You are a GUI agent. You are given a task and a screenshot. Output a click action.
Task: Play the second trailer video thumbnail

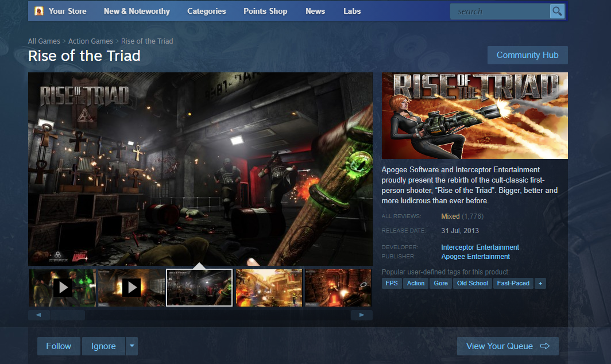tap(132, 288)
